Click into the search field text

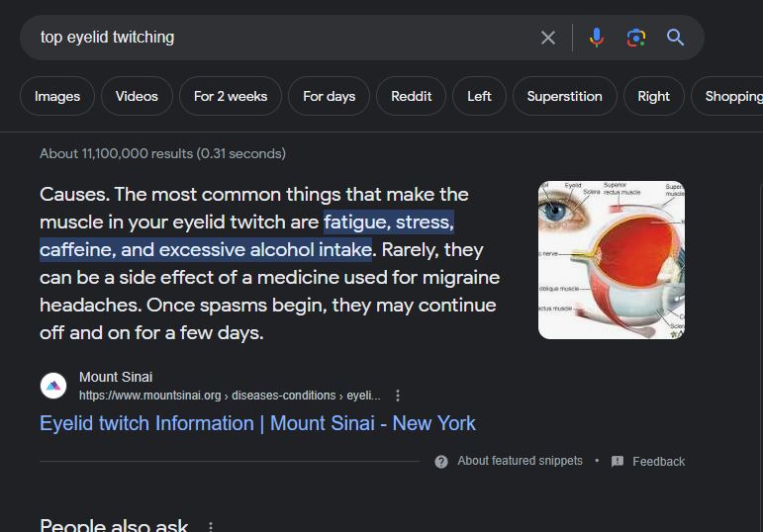(107, 38)
